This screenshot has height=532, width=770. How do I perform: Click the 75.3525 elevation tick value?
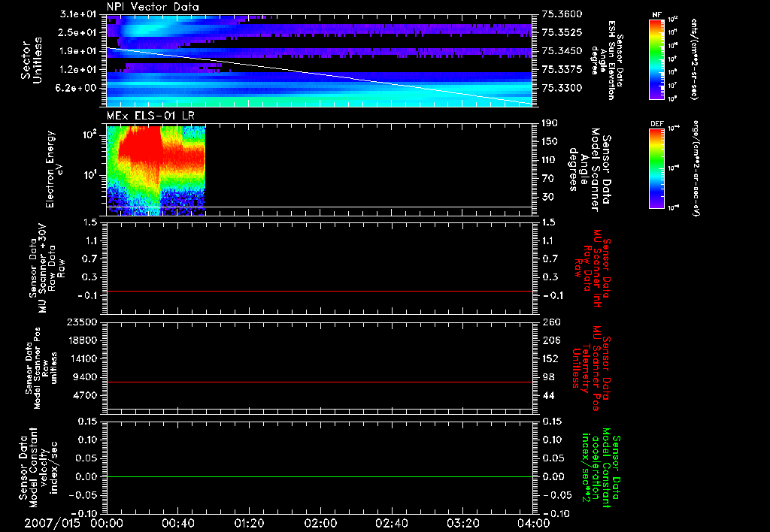(562, 32)
